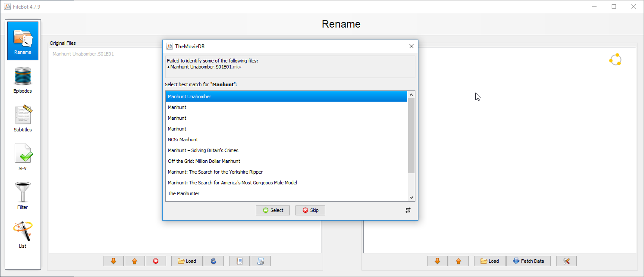Choose "Manhunt: The Search for the Yorkshire Ripper"
Image resolution: width=644 pixels, height=277 pixels.
[286, 172]
